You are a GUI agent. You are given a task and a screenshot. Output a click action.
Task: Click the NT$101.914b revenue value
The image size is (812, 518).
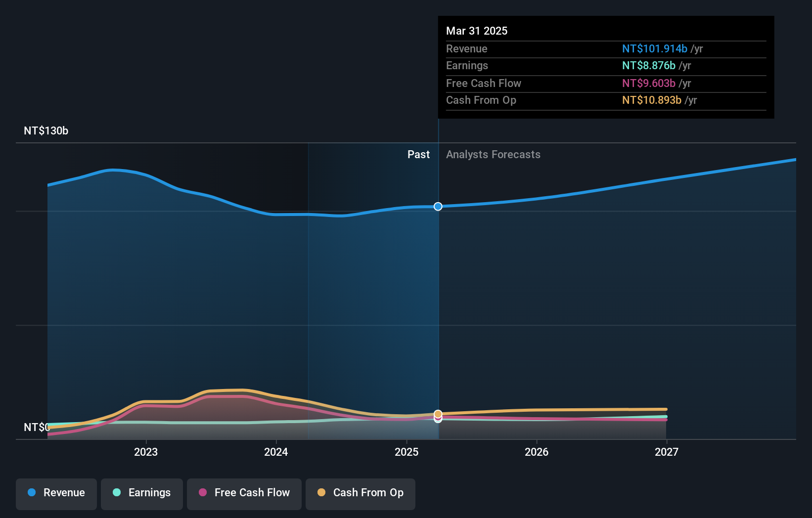[x=655, y=48]
